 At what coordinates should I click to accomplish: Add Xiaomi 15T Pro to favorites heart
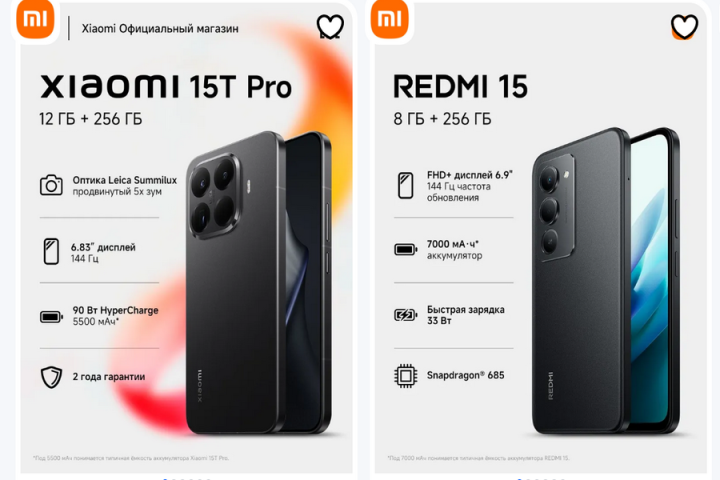330,26
